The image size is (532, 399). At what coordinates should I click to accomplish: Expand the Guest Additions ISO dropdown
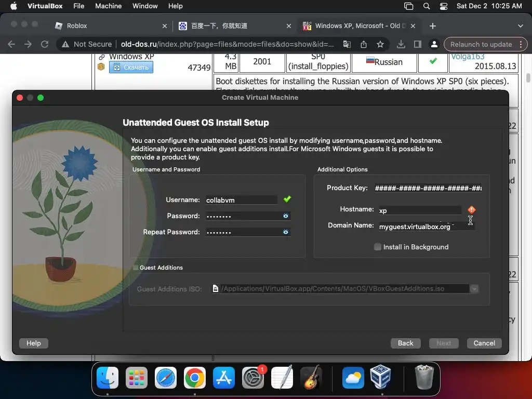[x=474, y=289]
